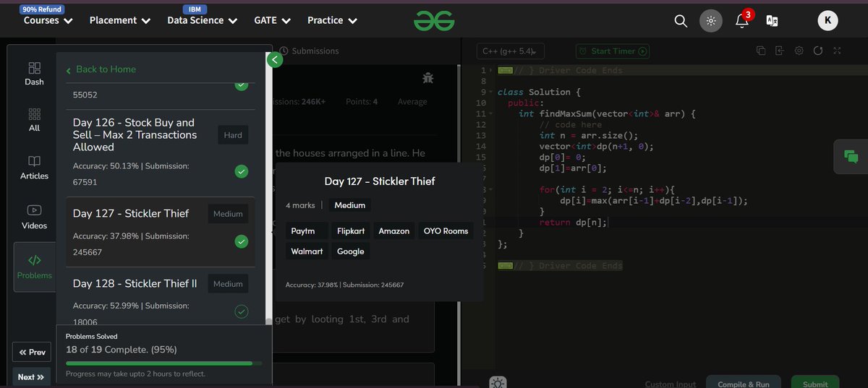Click the editor exit/import arrow icon

(780, 51)
